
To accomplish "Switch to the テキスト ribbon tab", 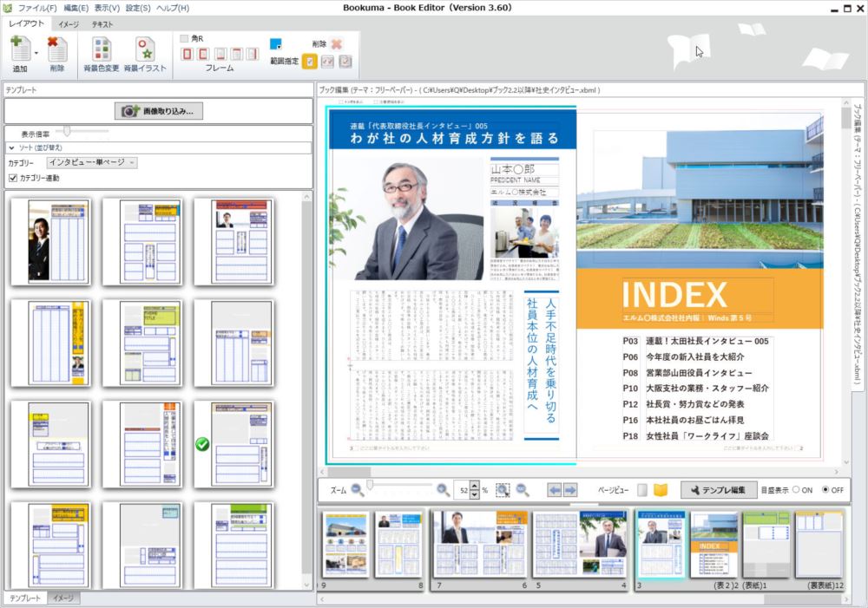I will tap(102, 24).
